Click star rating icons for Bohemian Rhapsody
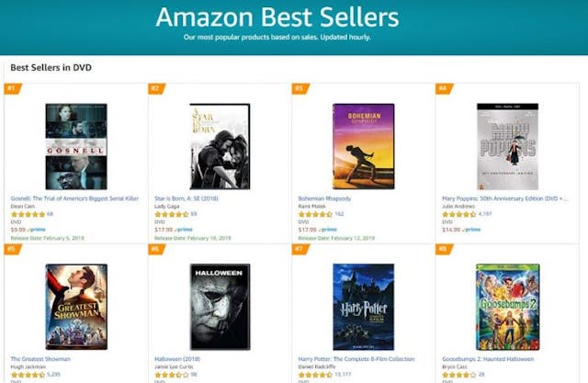This screenshot has width=588, height=383. [x=314, y=214]
